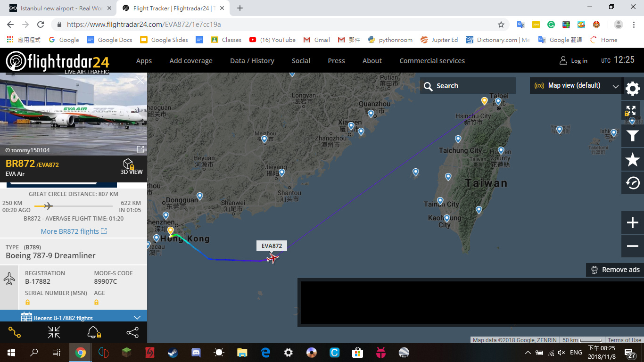This screenshot has height=362, width=644.
Task: Click the flight search field
Action: click(468, 86)
